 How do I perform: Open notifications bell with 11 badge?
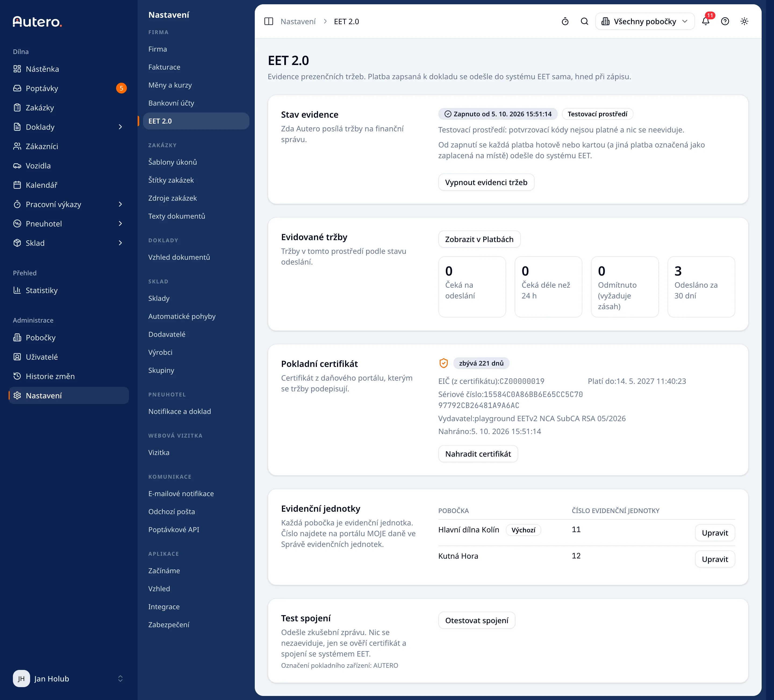(706, 21)
